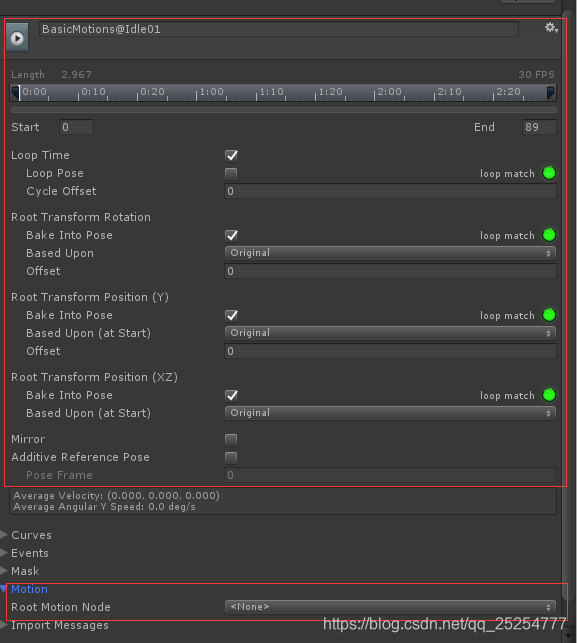This screenshot has width=577, height=643.
Task: Click the Loop Pose loop match indicator
Action: pos(549,173)
